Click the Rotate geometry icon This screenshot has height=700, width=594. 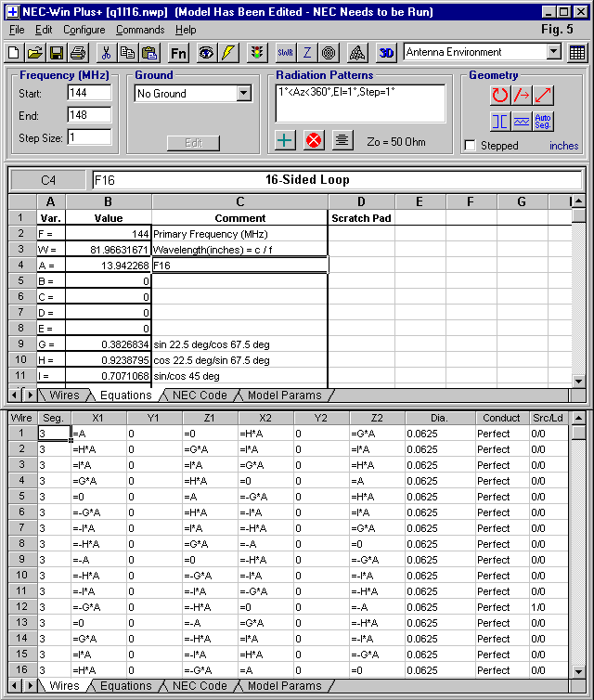pyautogui.click(x=500, y=95)
